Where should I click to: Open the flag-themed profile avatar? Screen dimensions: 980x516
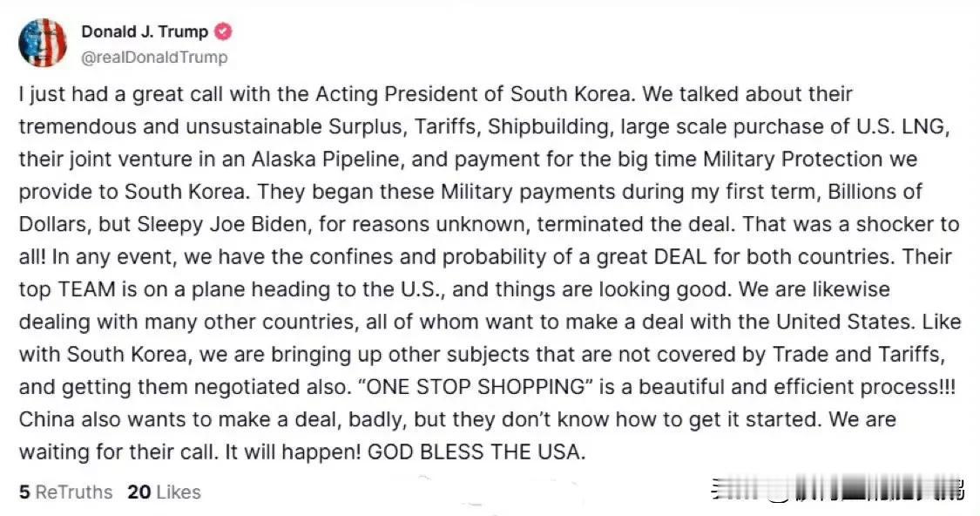coord(43,43)
